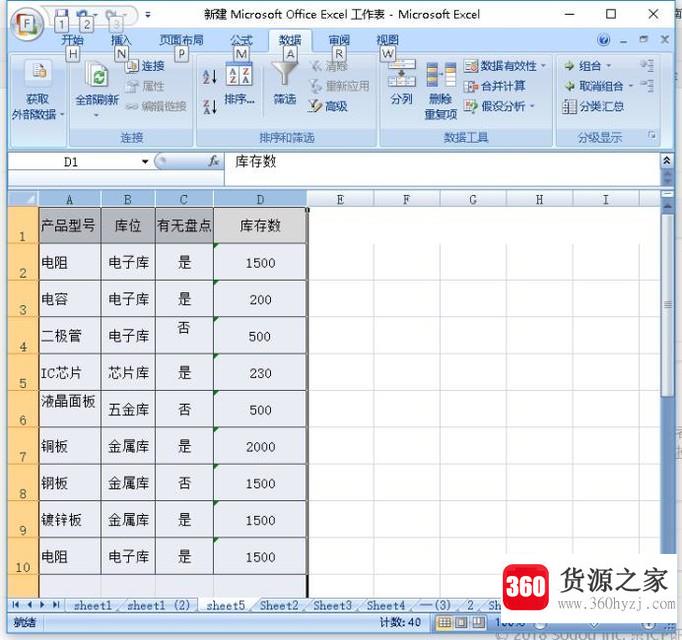Click the Data Validation icon
The width and height of the screenshot is (682, 640).
click(x=471, y=66)
